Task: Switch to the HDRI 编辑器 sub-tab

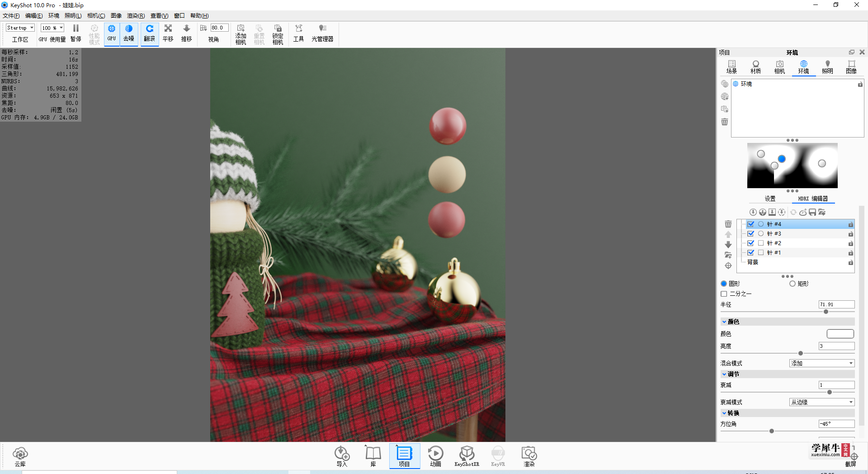Action: (x=813, y=199)
